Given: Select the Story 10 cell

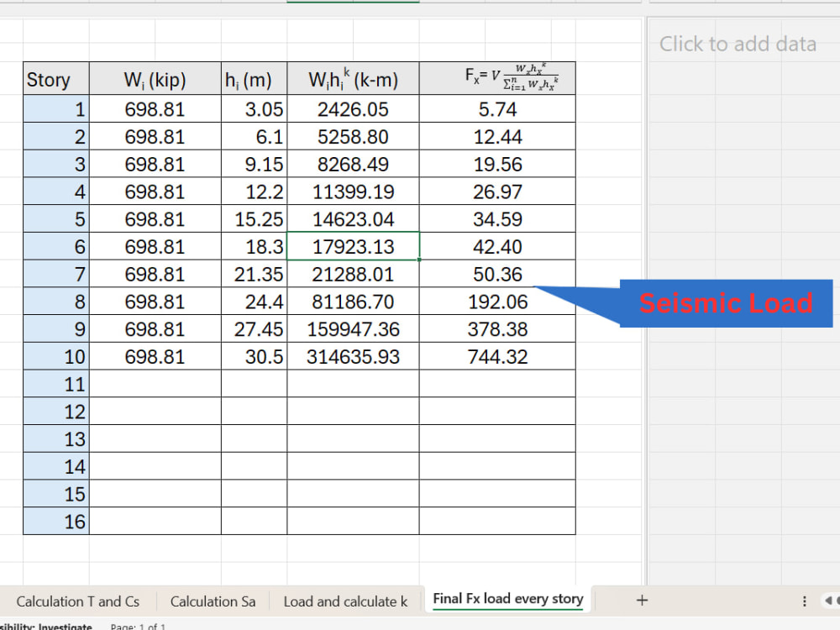Looking at the screenshot, I should tap(56, 357).
